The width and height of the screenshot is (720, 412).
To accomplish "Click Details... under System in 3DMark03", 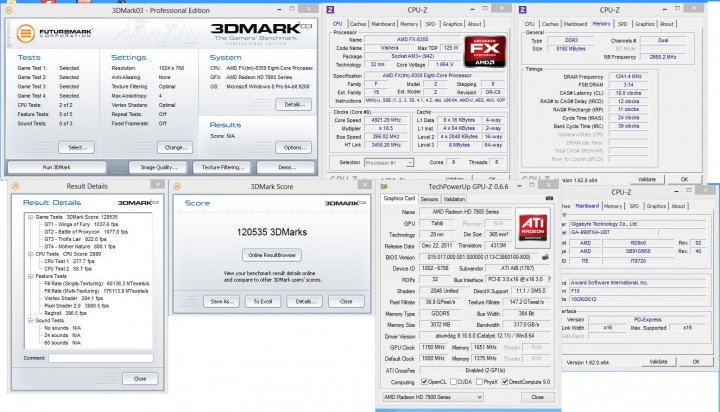I will pyautogui.click(x=293, y=104).
